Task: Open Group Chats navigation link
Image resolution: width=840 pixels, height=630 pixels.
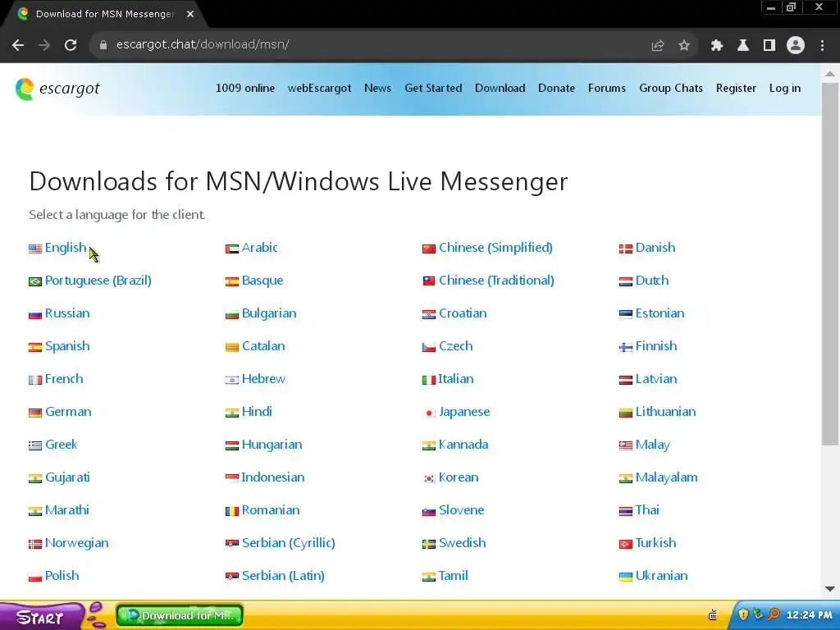Action: (x=671, y=89)
